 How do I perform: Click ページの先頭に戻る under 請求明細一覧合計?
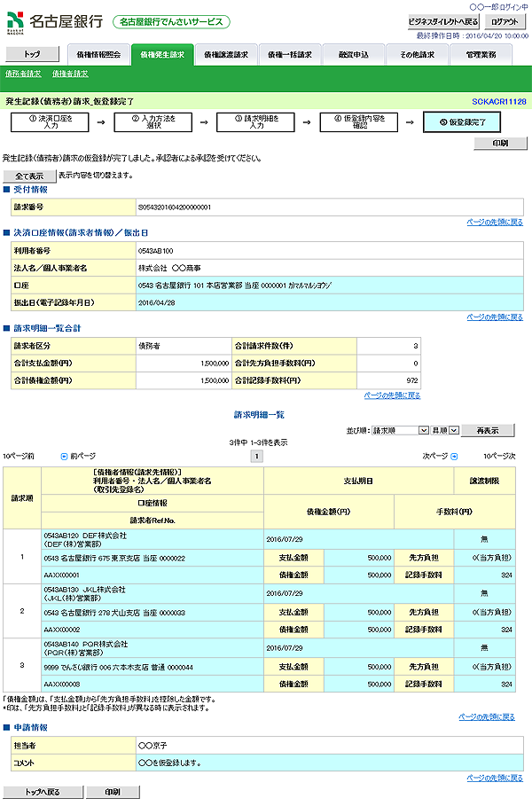[x=392, y=395]
